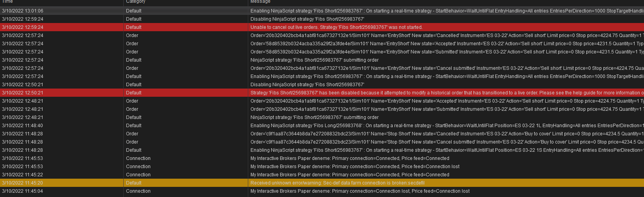This screenshot has height=197, width=644.
Task: Select the 11:45:04 primary connection lost row
Action: (x=360, y=191)
